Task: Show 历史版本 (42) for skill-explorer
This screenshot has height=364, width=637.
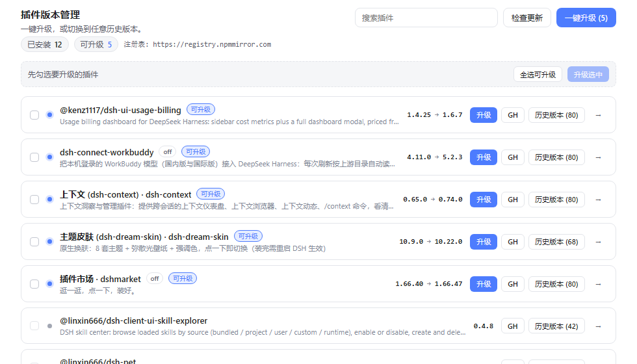Action: [556, 326]
